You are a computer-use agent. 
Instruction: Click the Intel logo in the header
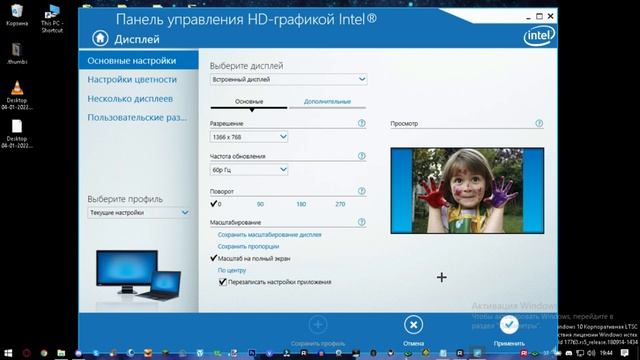[539, 36]
